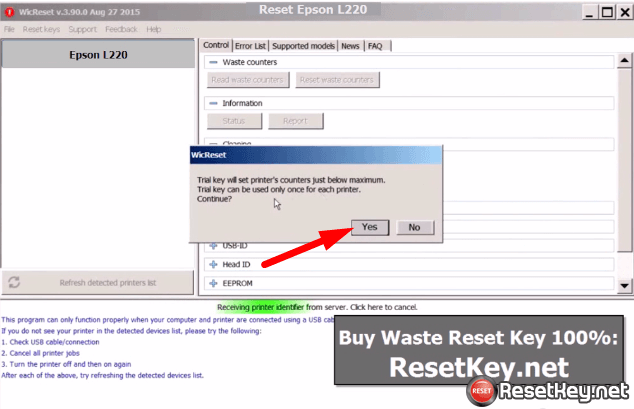Open the Help menu

tap(154, 29)
